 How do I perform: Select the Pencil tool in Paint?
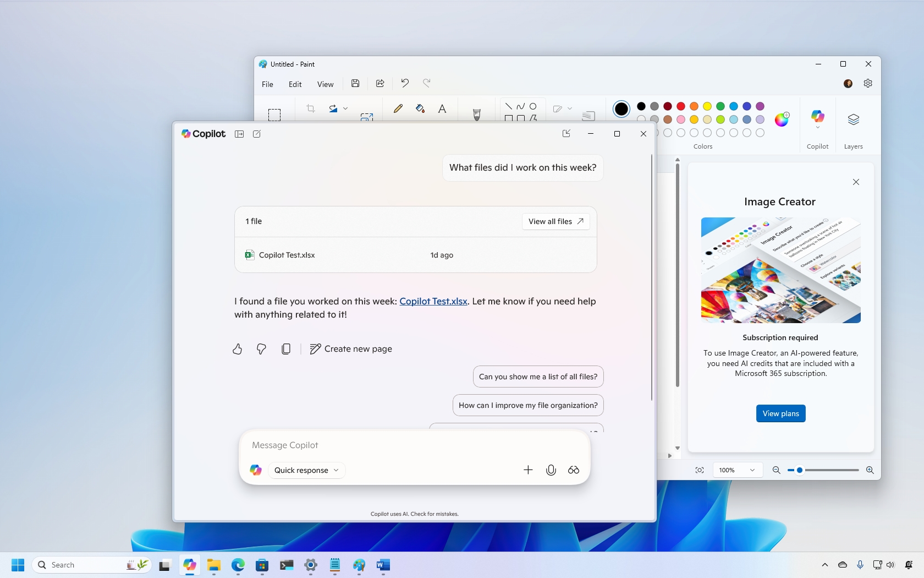[x=398, y=108]
